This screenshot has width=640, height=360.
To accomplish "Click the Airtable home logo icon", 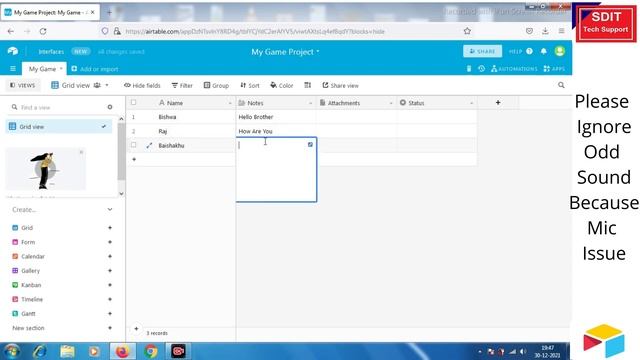I will tap(13, 51).
